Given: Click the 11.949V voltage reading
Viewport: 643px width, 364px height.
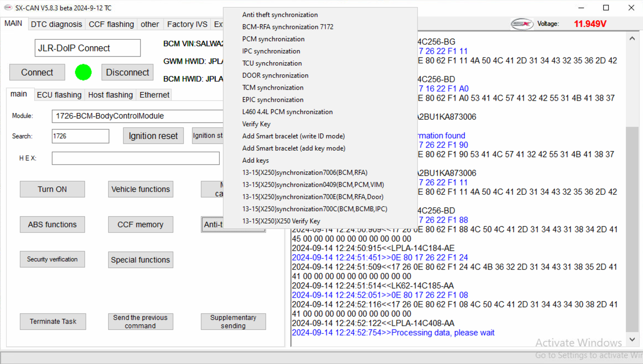Looking at the screenshot, I should coord(590,24).
